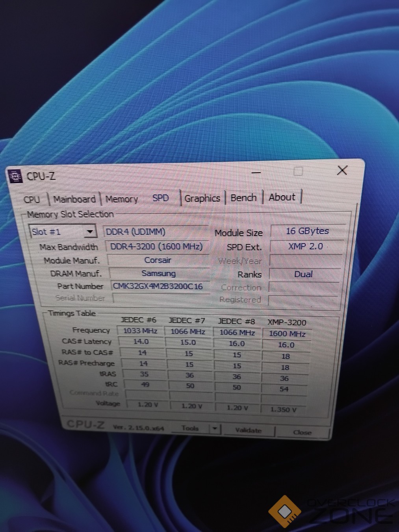The width and height of the screenshot is (399, 532).
Task: Click the Module Manuf. Corsair field
Action: pos(158,260)
